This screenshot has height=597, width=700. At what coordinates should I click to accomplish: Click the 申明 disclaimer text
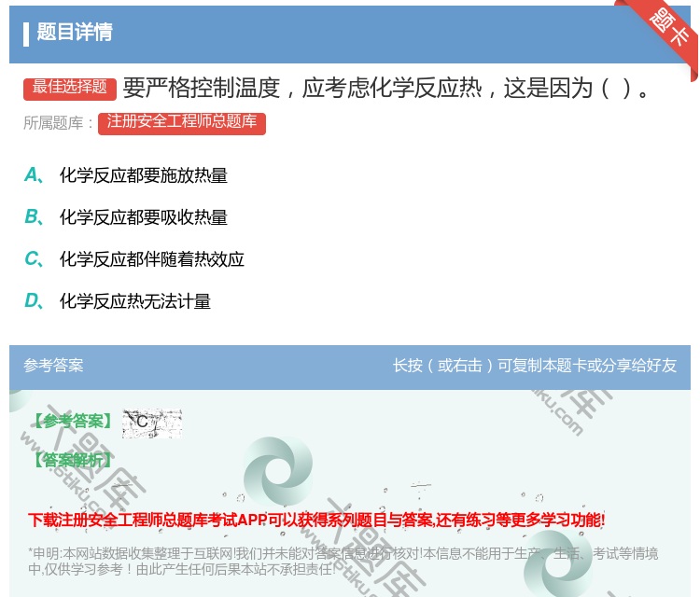[x=343, y=562]
